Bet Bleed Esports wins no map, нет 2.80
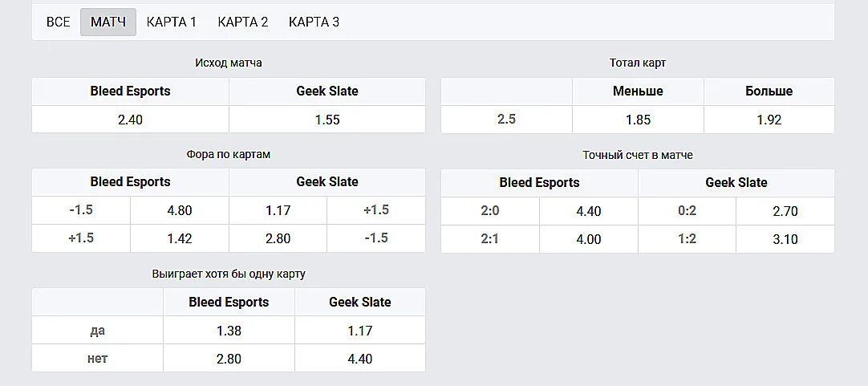This screenshot has width=868, height=386. coord(229,359)
